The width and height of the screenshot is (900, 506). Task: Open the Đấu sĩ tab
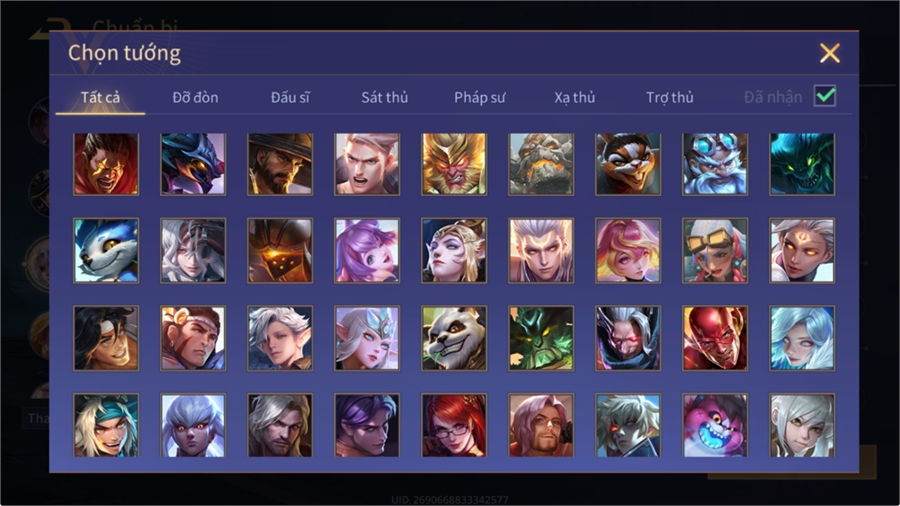pos(290,98)
